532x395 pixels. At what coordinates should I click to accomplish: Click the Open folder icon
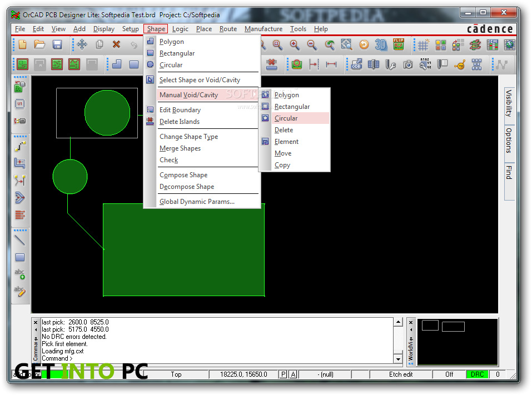(x=39, y=44)
